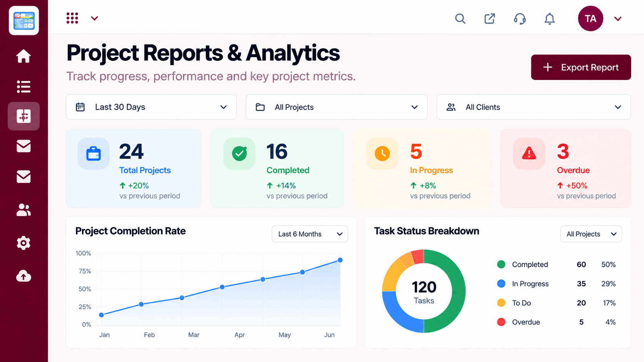Click the Overdue label on the red card
Viewport: 644px width, 362px height.
573,170
